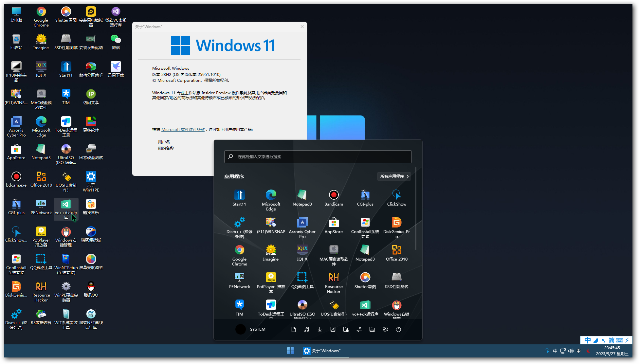Screen dimensions: 639x364
Task: Open the Microsoft 软件许可条款 link
Action: [183, 130]
